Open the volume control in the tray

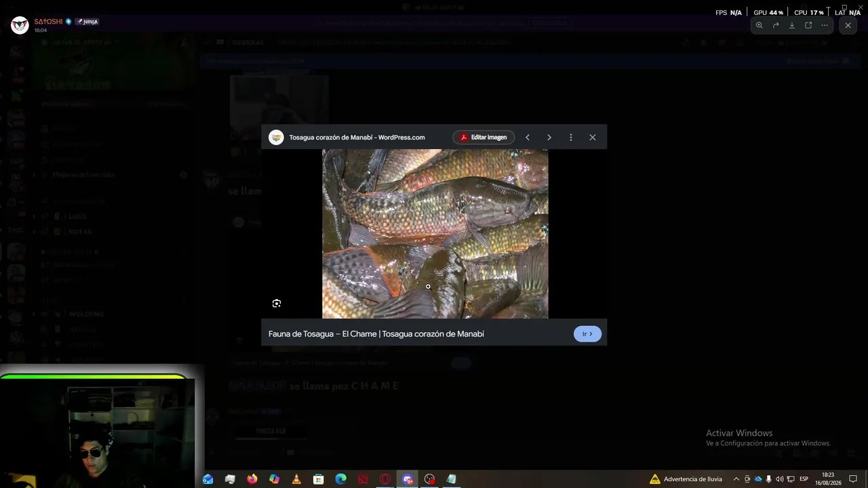[779, 479]
